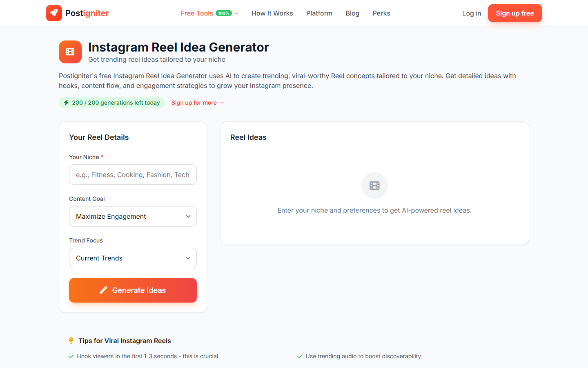Open the How It Works menu item
The image size is (588, 368).
tap(272, 13)
